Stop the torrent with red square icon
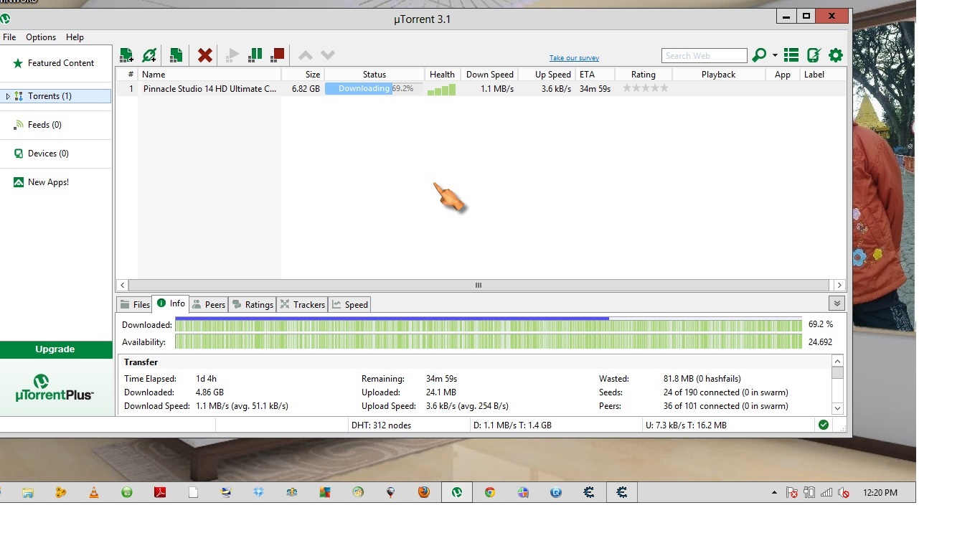 click(278, 55)
